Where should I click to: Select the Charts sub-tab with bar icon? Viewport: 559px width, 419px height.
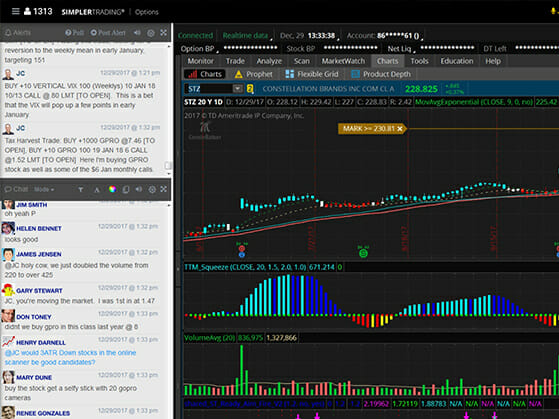click(205, 74)
